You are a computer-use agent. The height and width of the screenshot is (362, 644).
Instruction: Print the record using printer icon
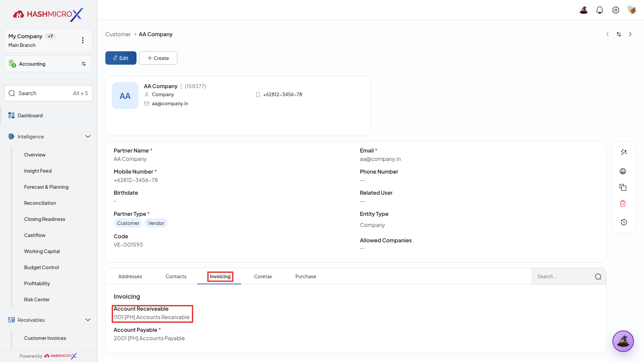(623, 171)
